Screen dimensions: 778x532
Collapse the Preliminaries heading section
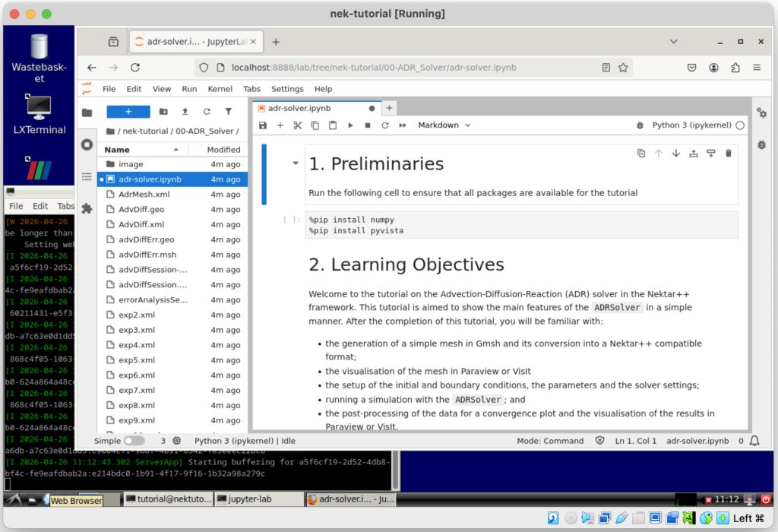click(296, 164)
